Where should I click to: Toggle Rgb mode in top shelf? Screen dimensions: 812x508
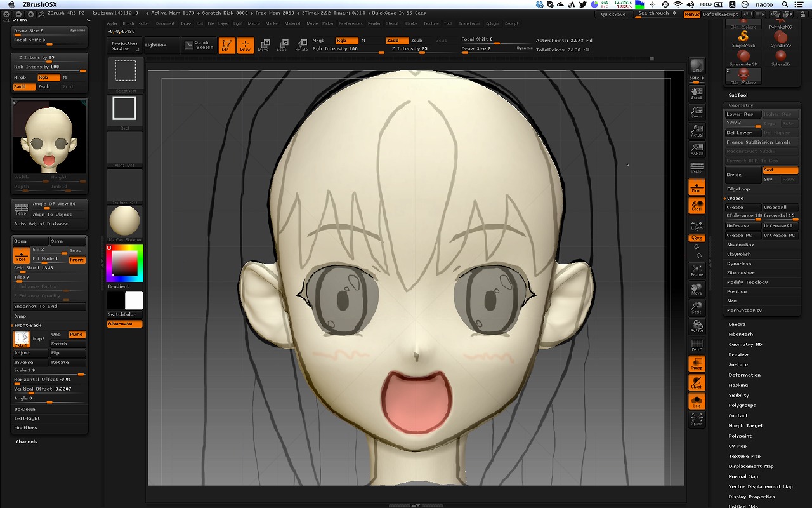[347, 41]
